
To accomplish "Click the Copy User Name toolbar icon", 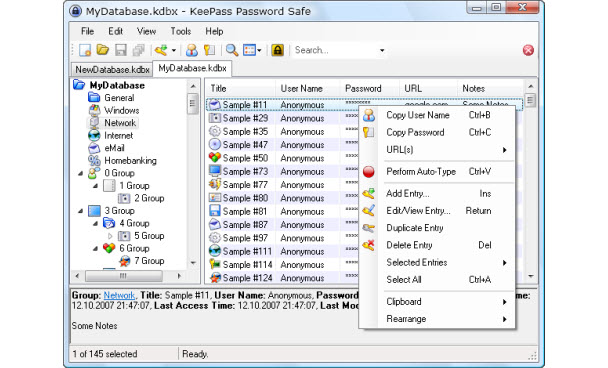I will tap(192, 50).
